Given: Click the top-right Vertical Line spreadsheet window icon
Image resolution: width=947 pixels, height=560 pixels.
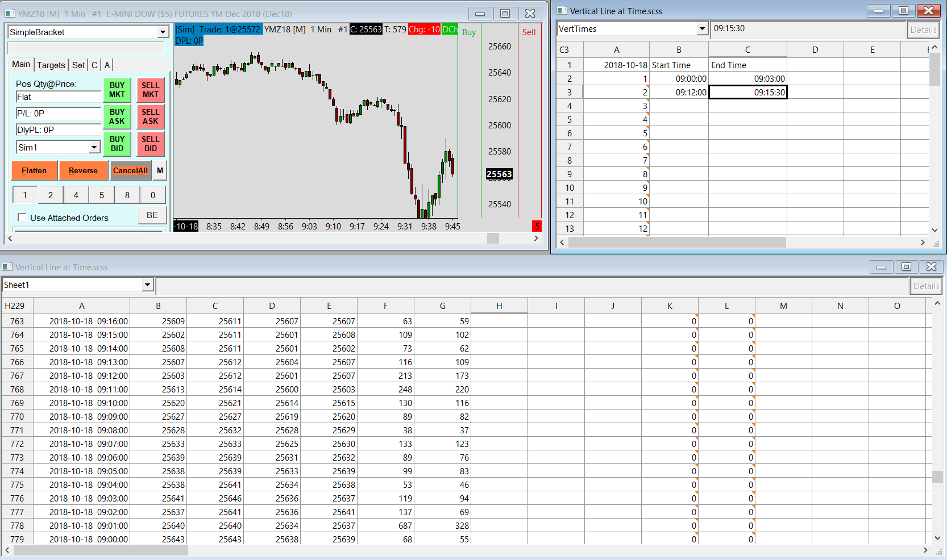Looking at the screenshot, I should coord(562,11).
